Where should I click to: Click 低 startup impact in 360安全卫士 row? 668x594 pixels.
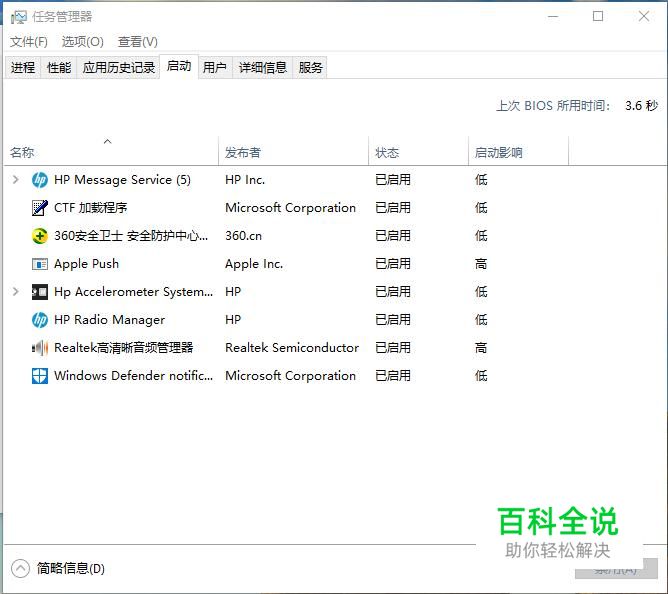[481, 236]
